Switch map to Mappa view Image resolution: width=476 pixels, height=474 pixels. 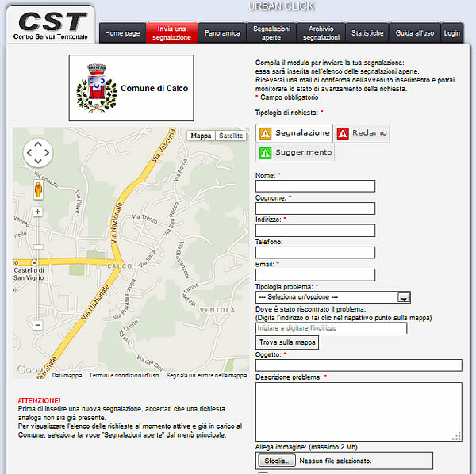(x=201, y=136)
